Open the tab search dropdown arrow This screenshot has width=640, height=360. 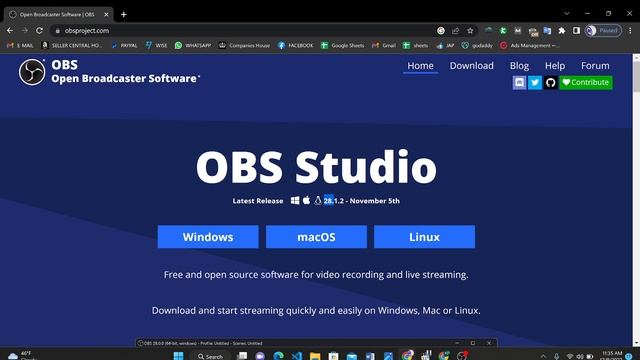click(x=567, y=13)
